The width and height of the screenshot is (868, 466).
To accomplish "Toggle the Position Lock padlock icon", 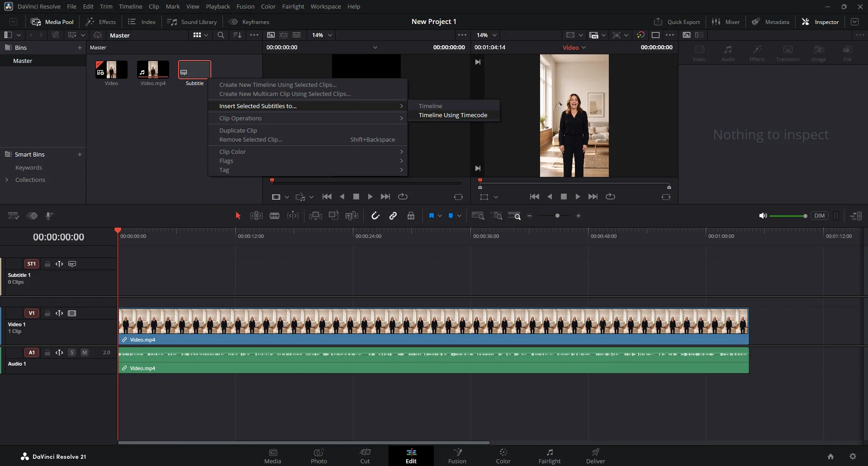I will click(x=411, y=216).
